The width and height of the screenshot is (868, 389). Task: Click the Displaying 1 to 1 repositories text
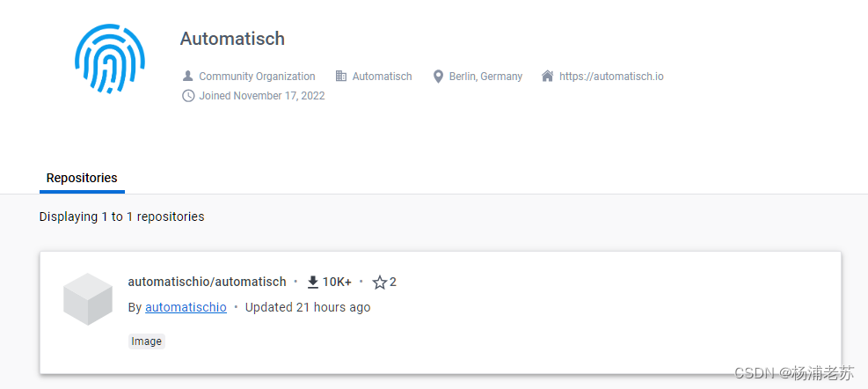121,217
